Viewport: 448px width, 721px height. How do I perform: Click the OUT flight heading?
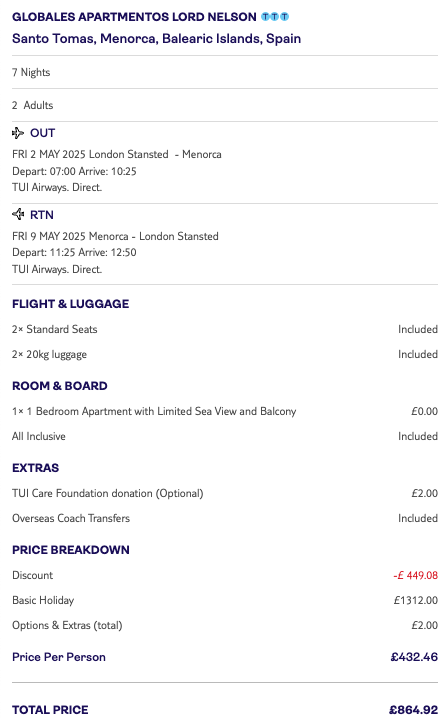tap(42, 133)
